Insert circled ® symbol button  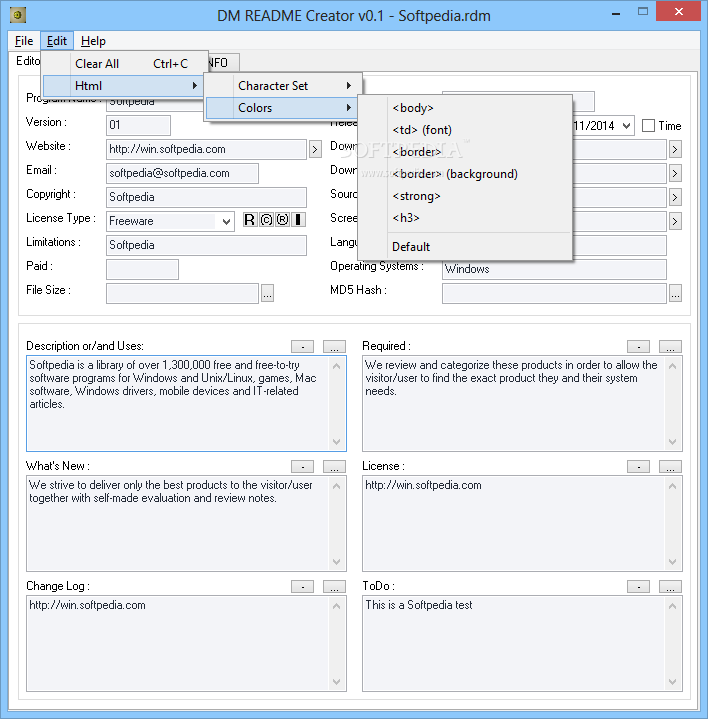[282, 220]
